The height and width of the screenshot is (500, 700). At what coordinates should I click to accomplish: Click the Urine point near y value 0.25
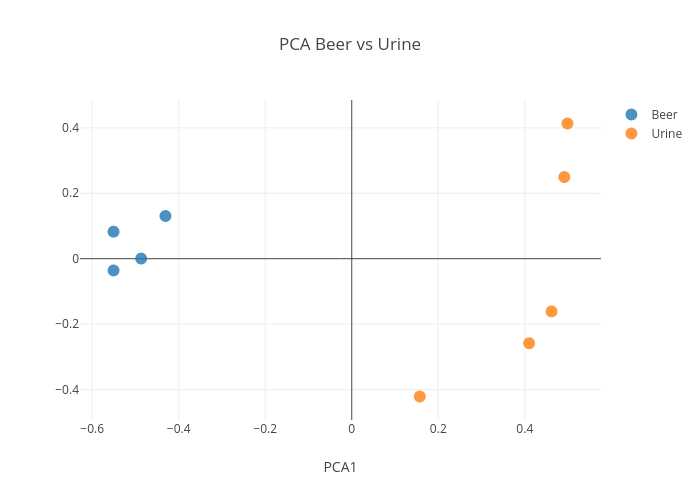click(564, 177)
